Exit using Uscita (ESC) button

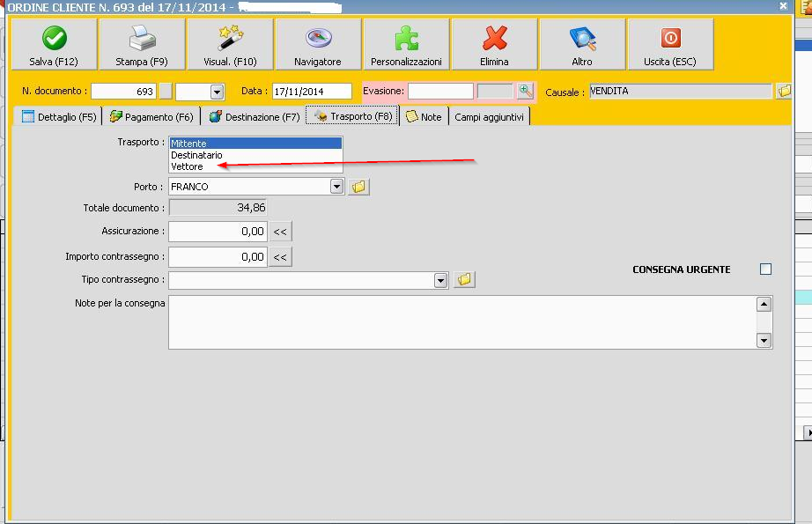pos(670,45)
